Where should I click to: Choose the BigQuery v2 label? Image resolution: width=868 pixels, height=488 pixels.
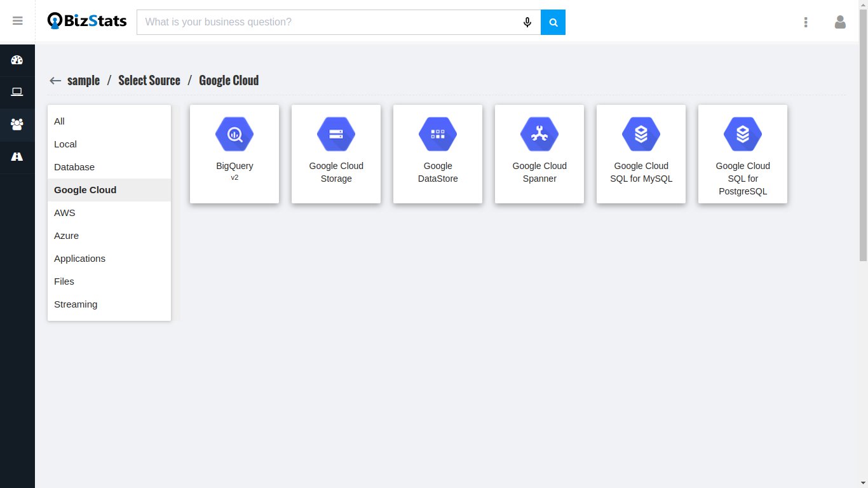pyautogui.click(x=234, y=171)
